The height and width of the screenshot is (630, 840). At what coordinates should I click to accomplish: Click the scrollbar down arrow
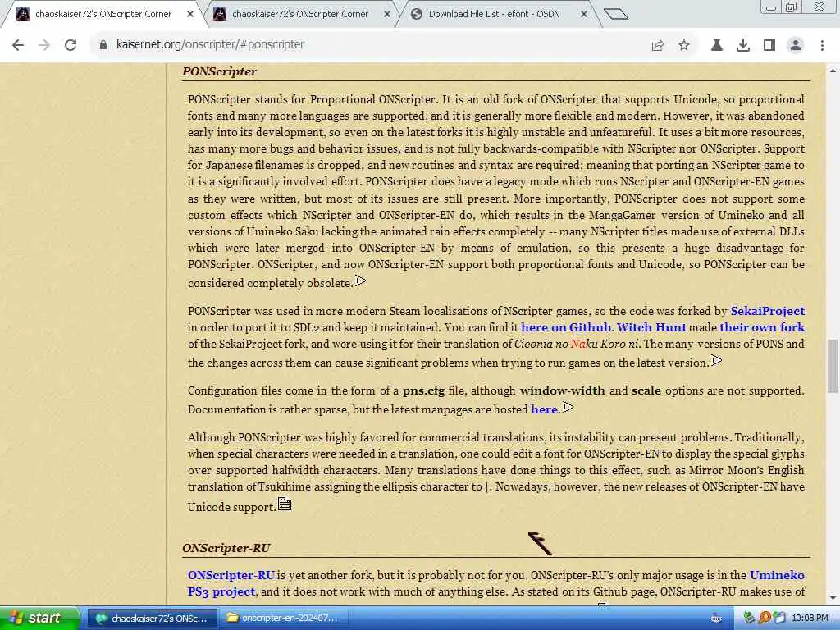[833, 598]
